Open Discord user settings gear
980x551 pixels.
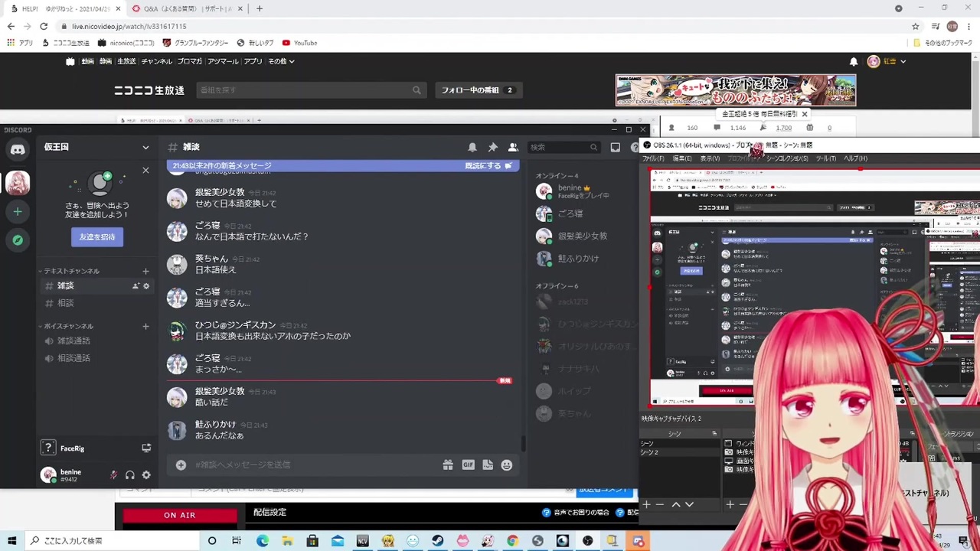pos(146,475)
